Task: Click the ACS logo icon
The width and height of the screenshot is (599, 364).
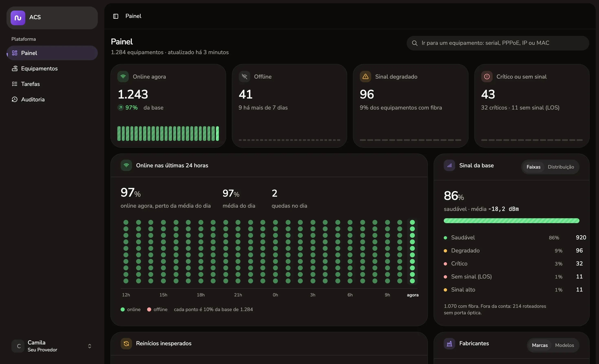Action: (18, 18)
